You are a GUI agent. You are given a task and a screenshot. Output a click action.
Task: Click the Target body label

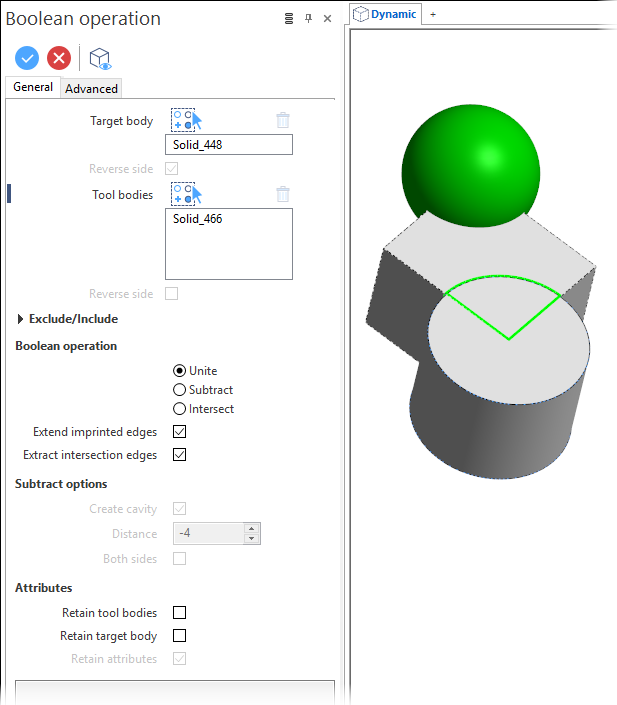click(x=121, y=121)
